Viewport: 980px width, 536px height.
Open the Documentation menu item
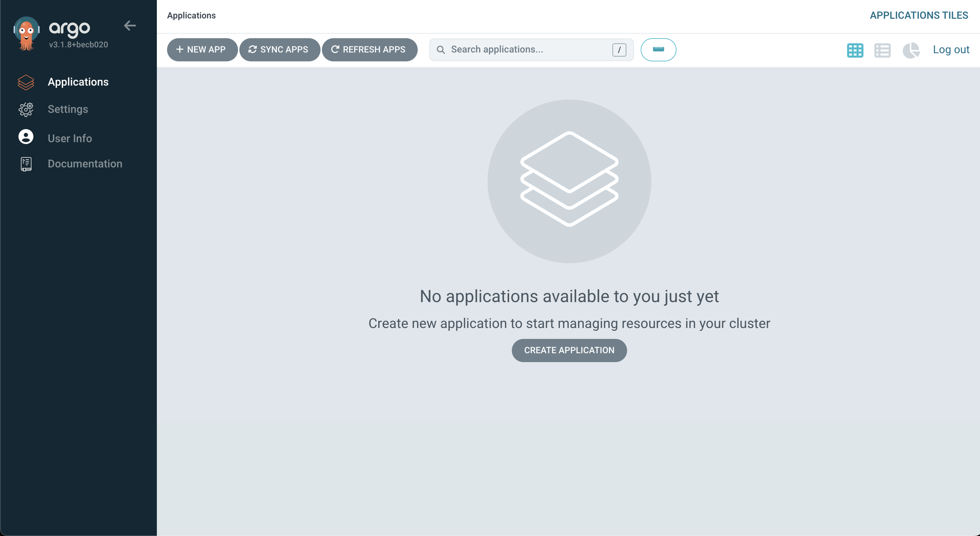pos(85,164)
